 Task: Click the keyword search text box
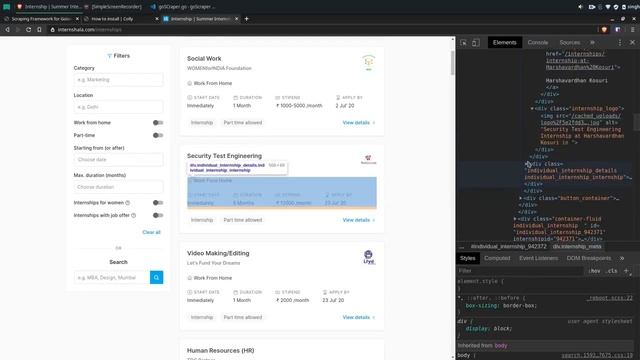(112, 278)
